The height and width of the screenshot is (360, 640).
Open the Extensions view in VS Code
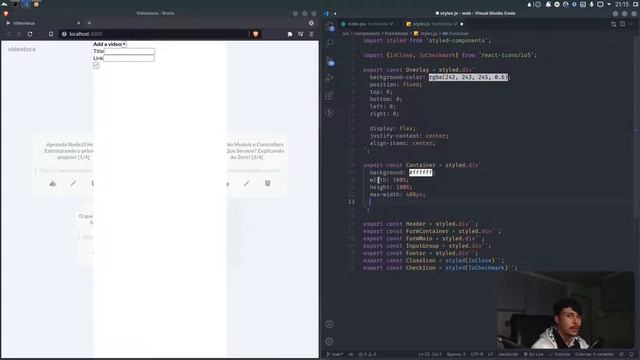(330, 96)
